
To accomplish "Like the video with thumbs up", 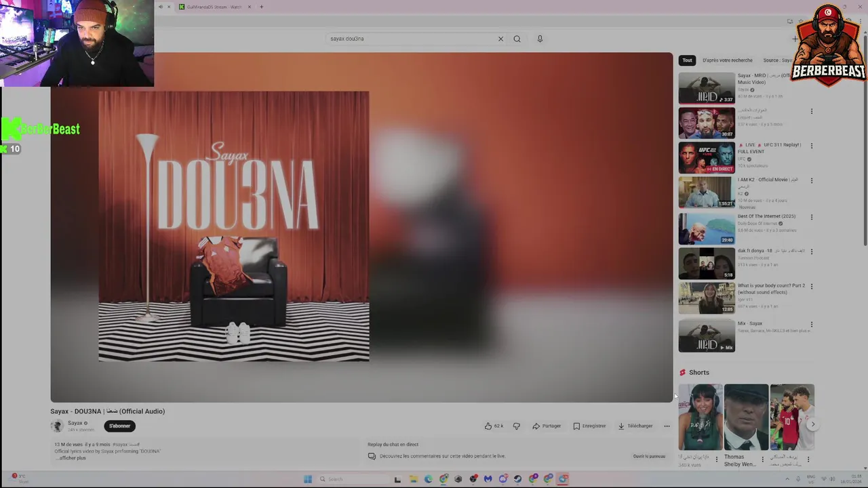I will [488, 426].
